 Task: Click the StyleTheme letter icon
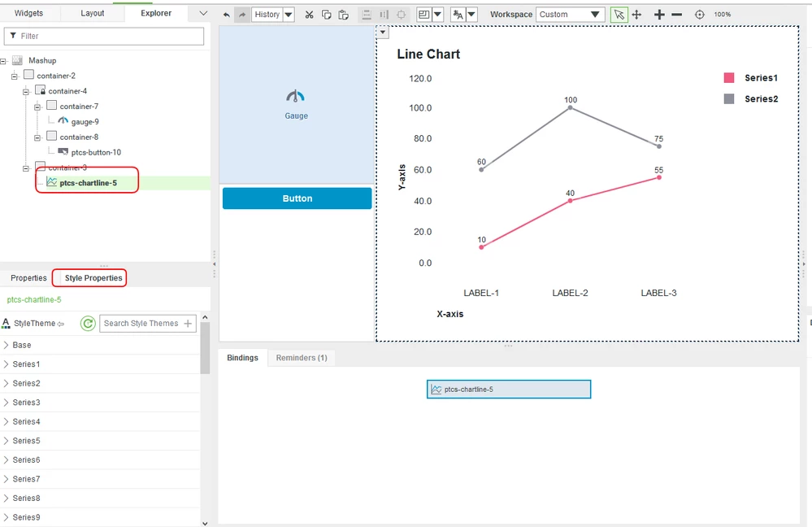click(x=6, y=324)
